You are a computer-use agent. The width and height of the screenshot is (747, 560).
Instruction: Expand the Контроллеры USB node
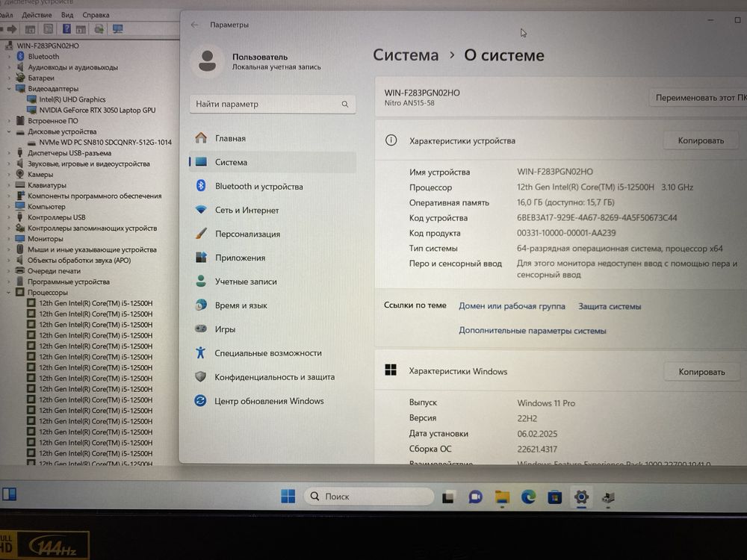tap(8, 217)
